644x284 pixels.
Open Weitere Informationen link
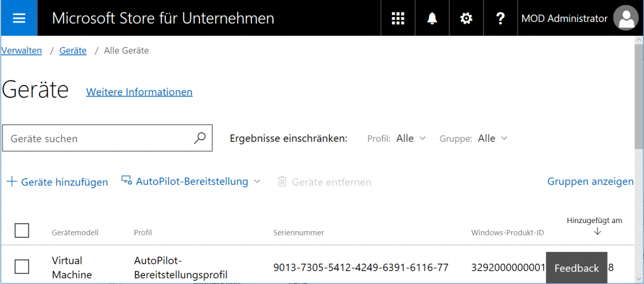click(x=139, y=92)
